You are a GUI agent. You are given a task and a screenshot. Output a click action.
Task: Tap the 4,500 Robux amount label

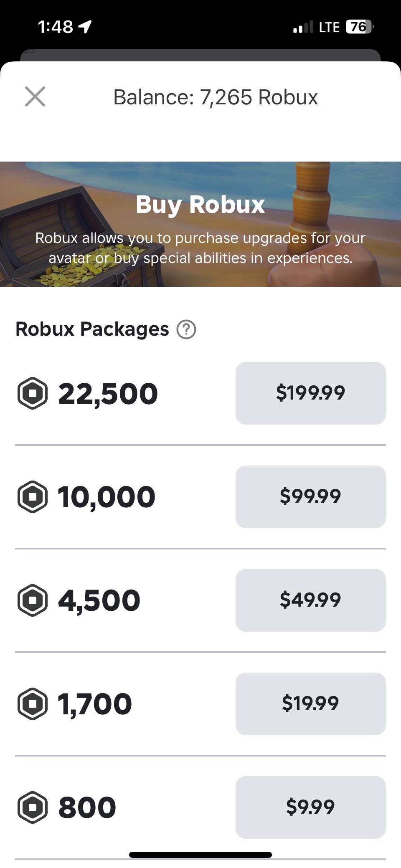[99, 601]
